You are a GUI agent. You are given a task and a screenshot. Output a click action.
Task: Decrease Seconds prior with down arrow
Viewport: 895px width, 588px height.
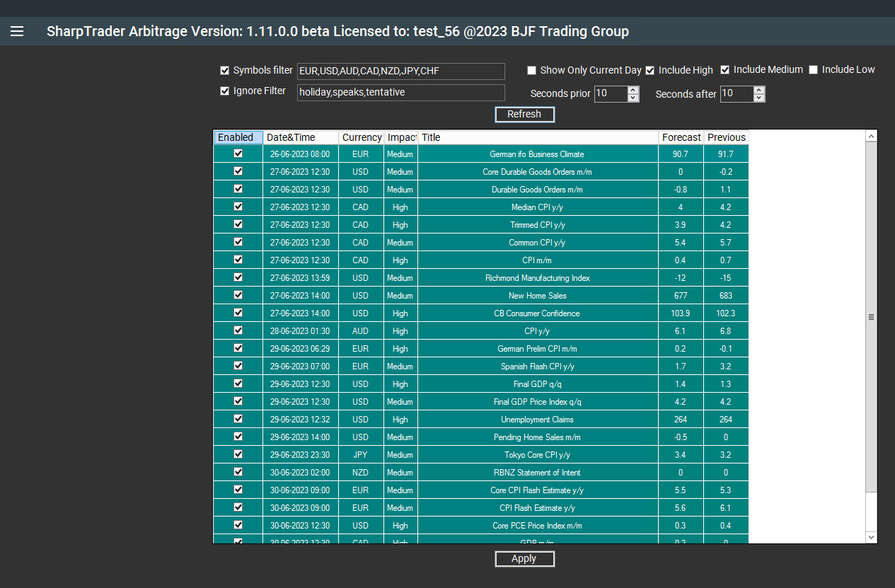point(633,98)
